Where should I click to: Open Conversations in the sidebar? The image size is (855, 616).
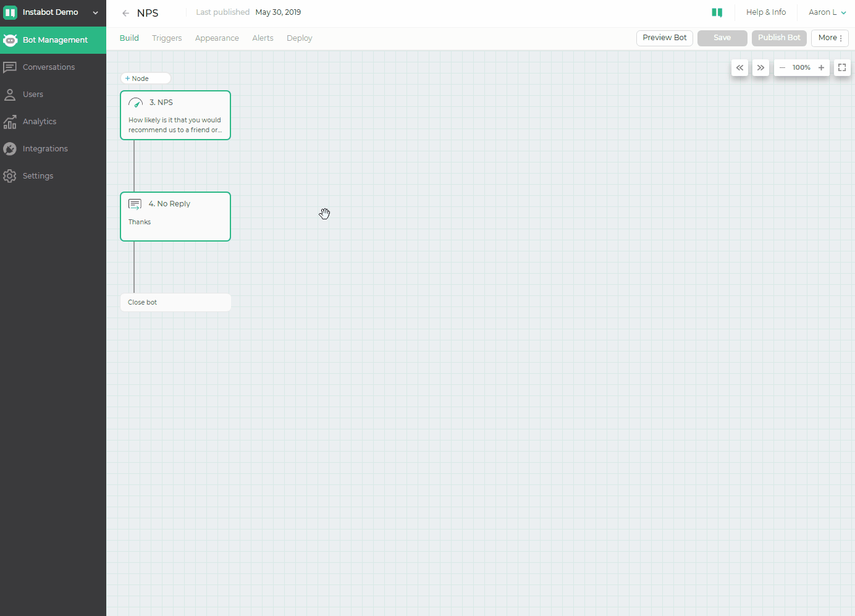(x=53, y=67)
